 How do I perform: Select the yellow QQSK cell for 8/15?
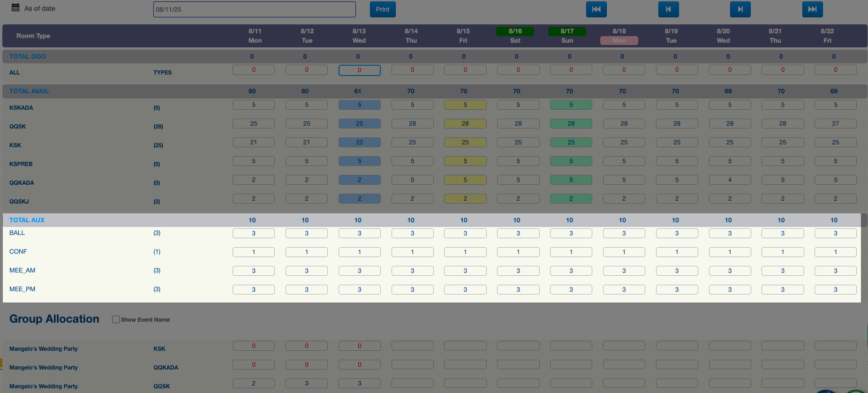465,123
